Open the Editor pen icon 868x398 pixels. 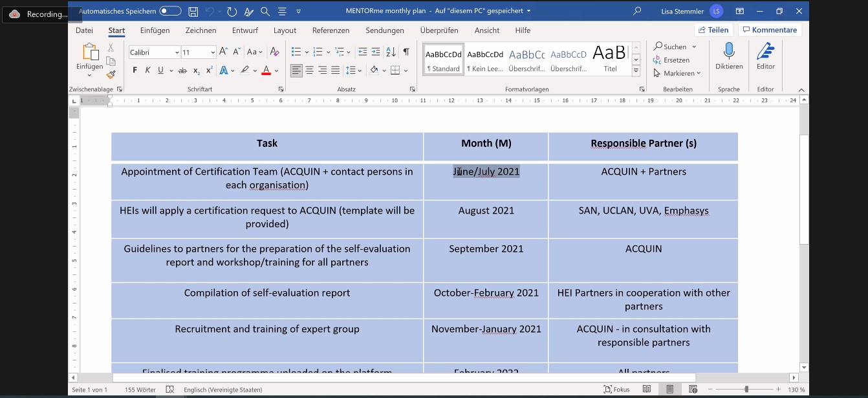[766, 51]
